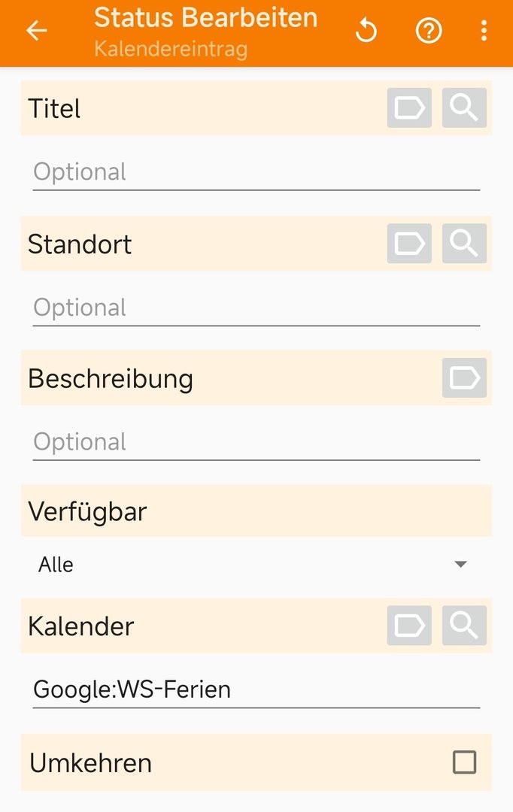Tap the Umkehren label row
Screen dimensions: 513x812
tap(256, 762)
